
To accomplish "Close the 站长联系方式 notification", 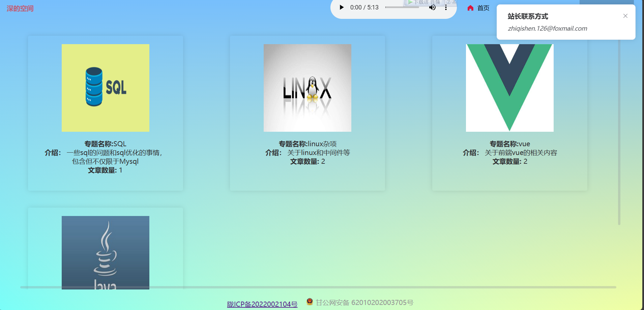I will tap(625, 16).
